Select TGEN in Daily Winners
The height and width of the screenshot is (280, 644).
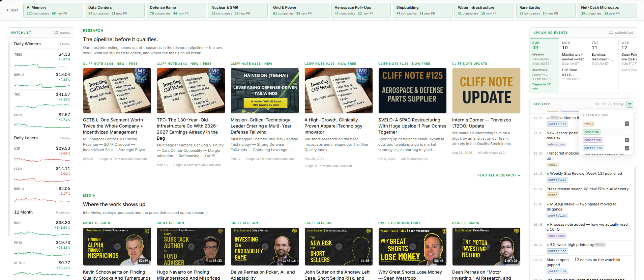[x=42, y=59]
